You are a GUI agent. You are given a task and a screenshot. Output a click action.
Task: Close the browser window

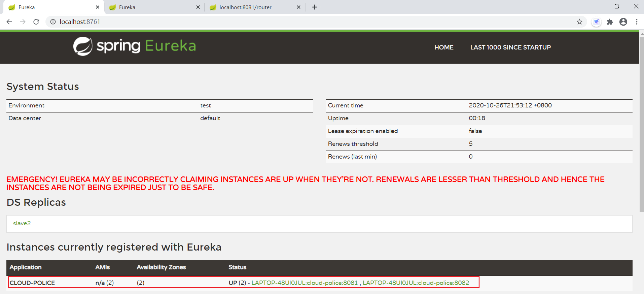(x=636, y=6)
